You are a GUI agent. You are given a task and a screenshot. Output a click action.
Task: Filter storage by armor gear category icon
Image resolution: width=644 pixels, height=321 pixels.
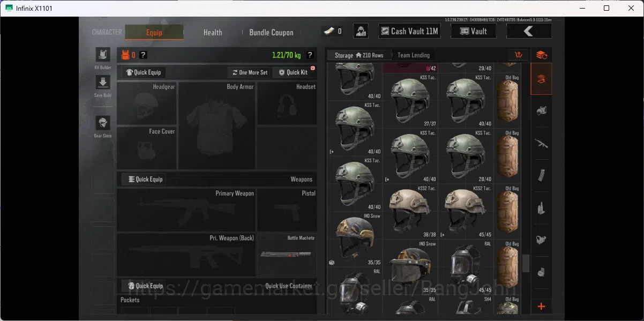(541, 111)
